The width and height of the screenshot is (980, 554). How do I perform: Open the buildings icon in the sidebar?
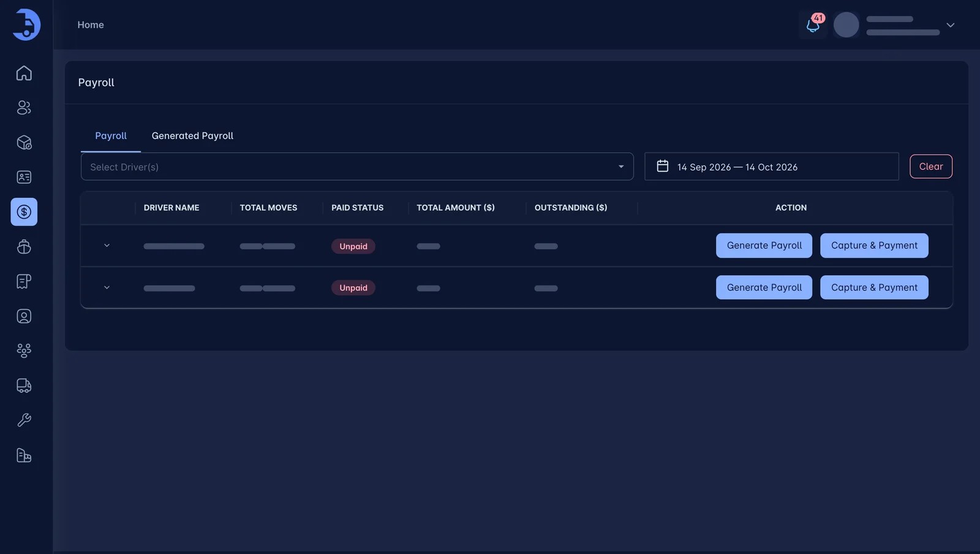(x=24, y=455)
